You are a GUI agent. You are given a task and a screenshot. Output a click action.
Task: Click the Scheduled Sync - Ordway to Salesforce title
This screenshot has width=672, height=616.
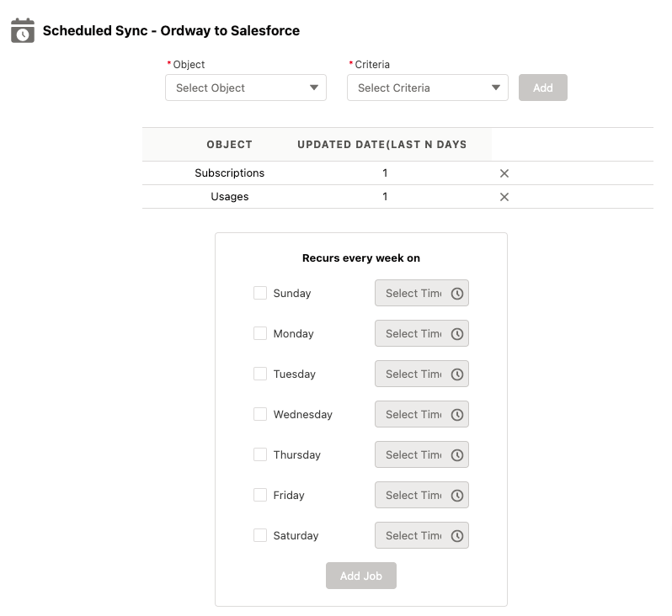(x=171, y=31)
